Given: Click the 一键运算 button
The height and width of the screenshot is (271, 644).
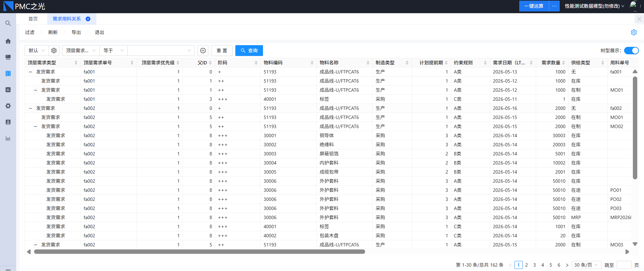Looking at the screenshot, I should [x=534, y=6].
